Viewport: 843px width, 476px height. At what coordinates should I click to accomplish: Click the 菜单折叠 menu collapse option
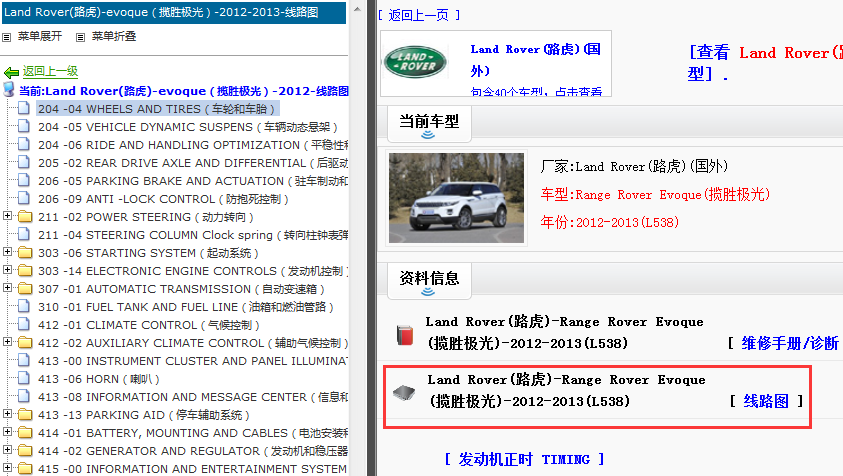click(x=113, y=37)
